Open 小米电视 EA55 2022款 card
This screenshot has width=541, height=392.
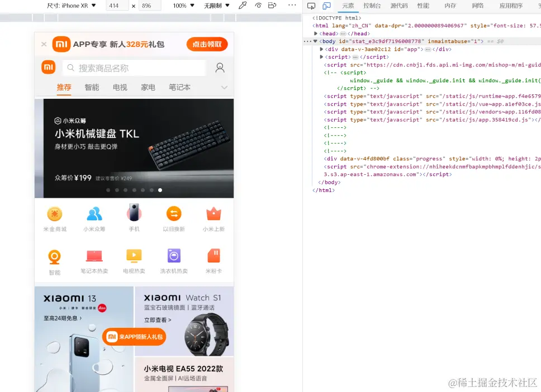[x=184, y=375]
